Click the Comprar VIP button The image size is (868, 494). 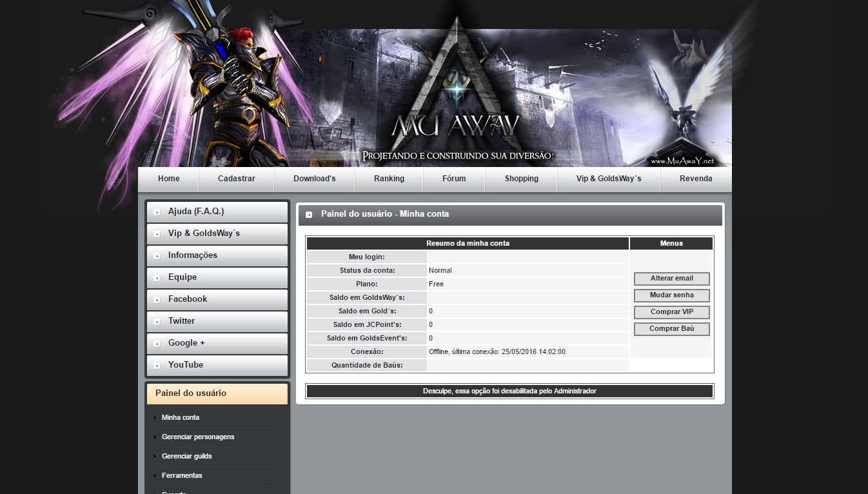(671, 312)
